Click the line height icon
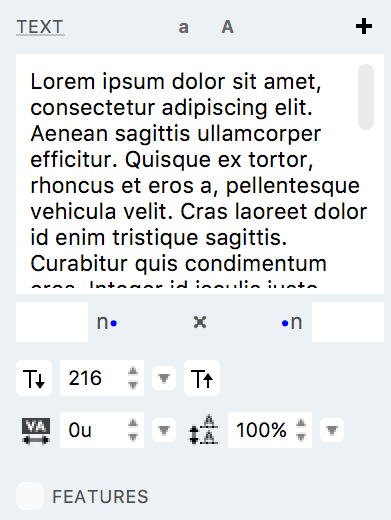The height and width of the screenshot is (520, 391). click(203, 430)
